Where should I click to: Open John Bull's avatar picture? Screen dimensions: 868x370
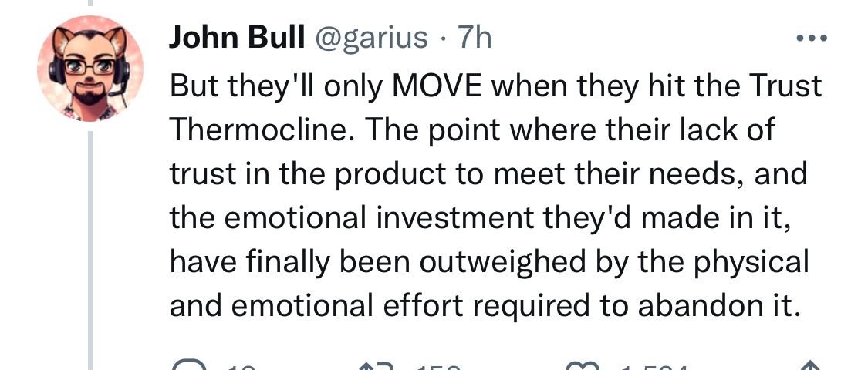90,69
